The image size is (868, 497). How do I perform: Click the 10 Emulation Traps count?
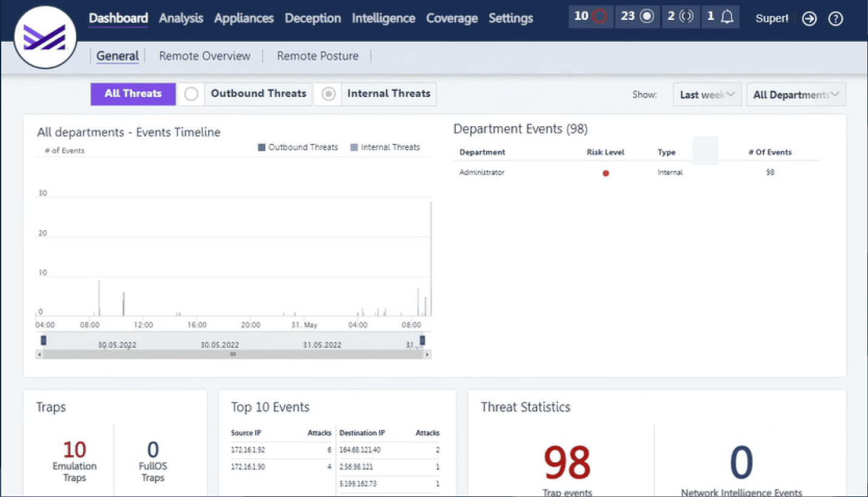click(x=75, y=450)
